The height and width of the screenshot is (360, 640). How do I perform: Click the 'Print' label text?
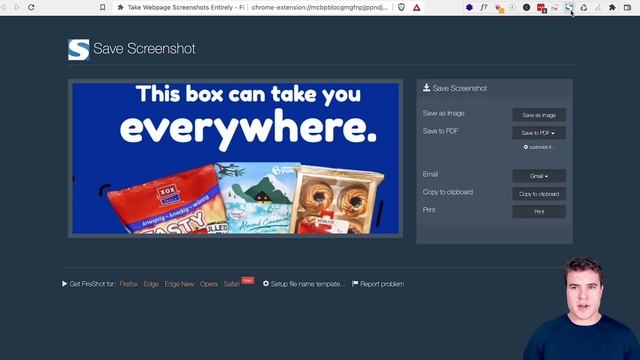coord(429,210)
